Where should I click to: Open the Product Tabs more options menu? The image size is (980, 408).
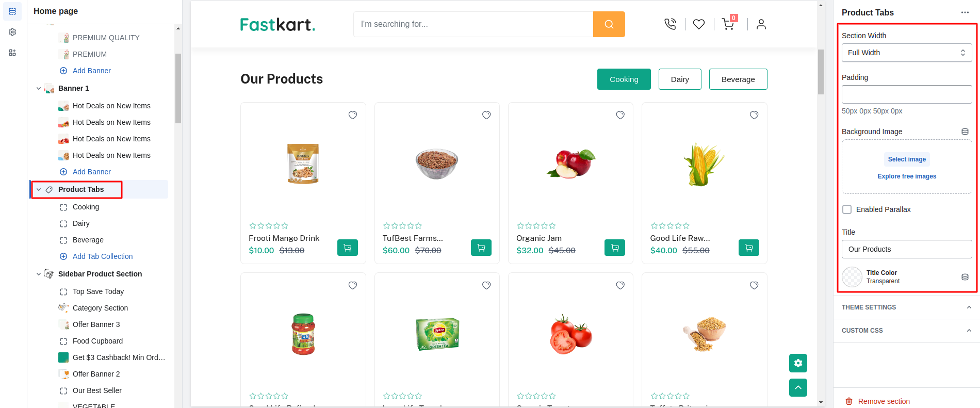tap(965, 12)
